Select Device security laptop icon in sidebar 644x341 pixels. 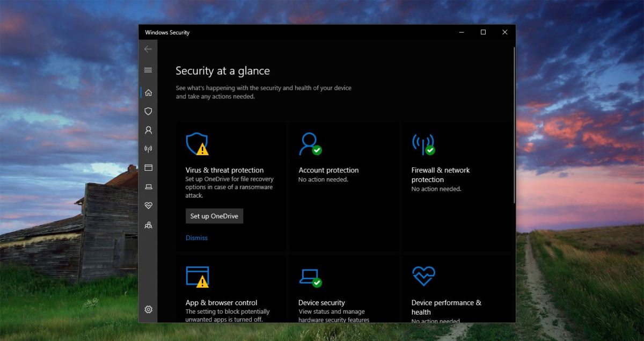(148, 186)
